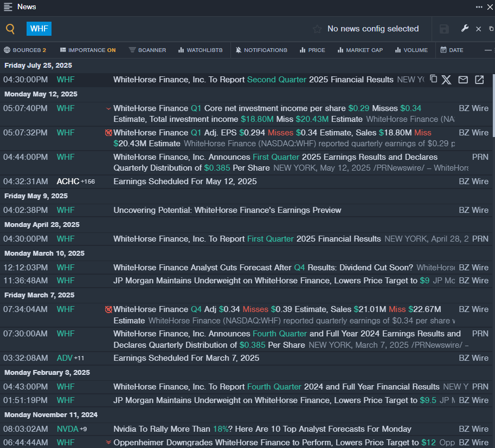The height and width of the screenshot is (448, 495).
Task: Click the vertical scrollbar thumb on the right
Action: pos(493,106)
